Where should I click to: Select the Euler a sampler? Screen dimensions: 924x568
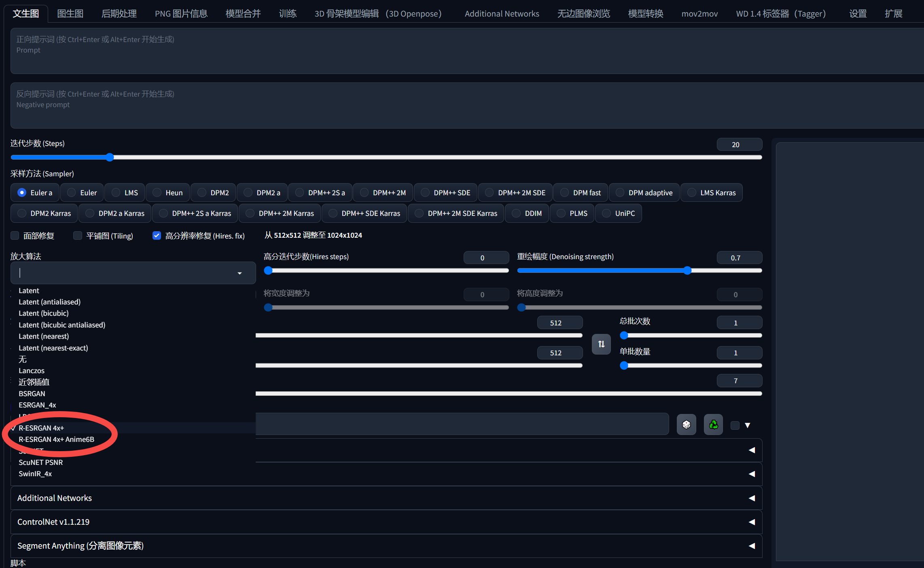35,193
